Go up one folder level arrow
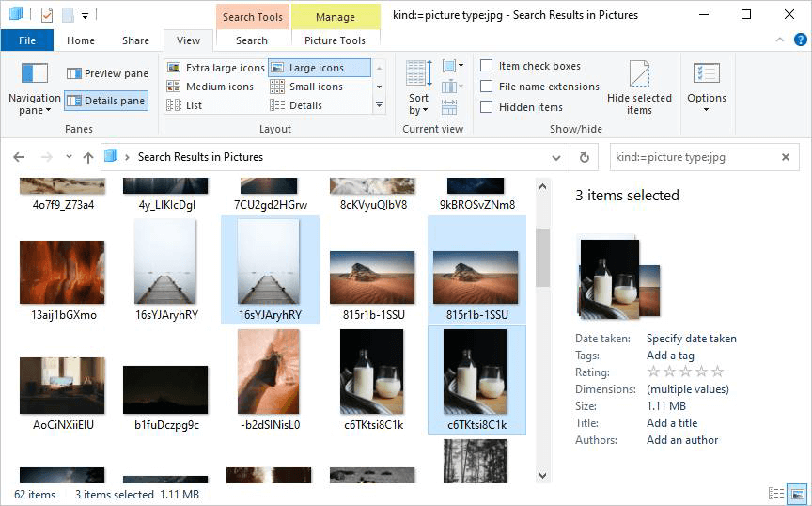812x506 pixels. pyautogui.click(x=88, y=157)
